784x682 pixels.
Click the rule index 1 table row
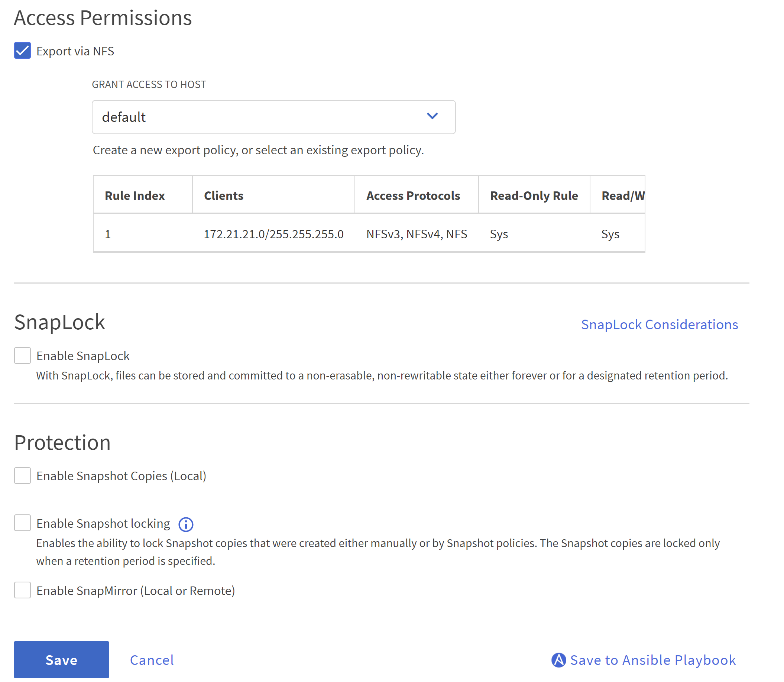pos(369,233)
